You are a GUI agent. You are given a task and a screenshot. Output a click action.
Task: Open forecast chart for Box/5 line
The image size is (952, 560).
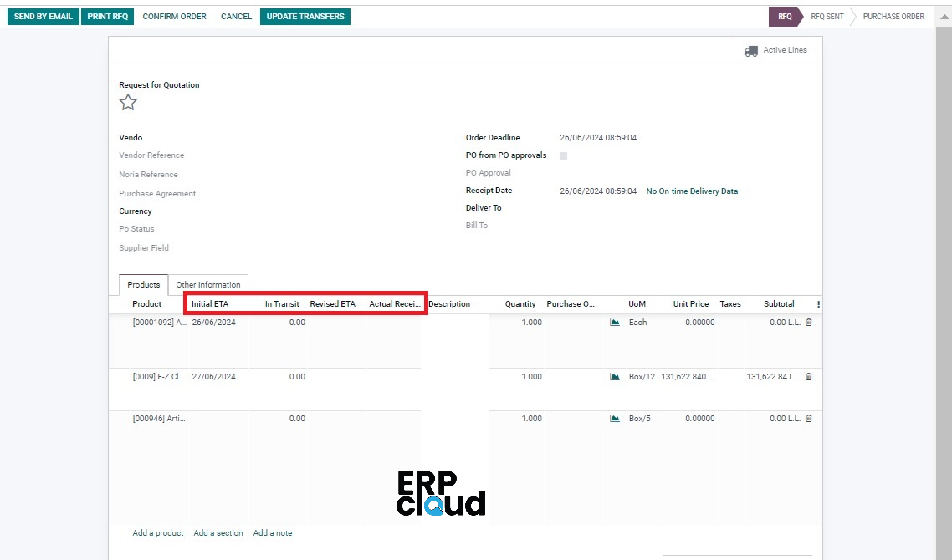click(x=615, y=419)
